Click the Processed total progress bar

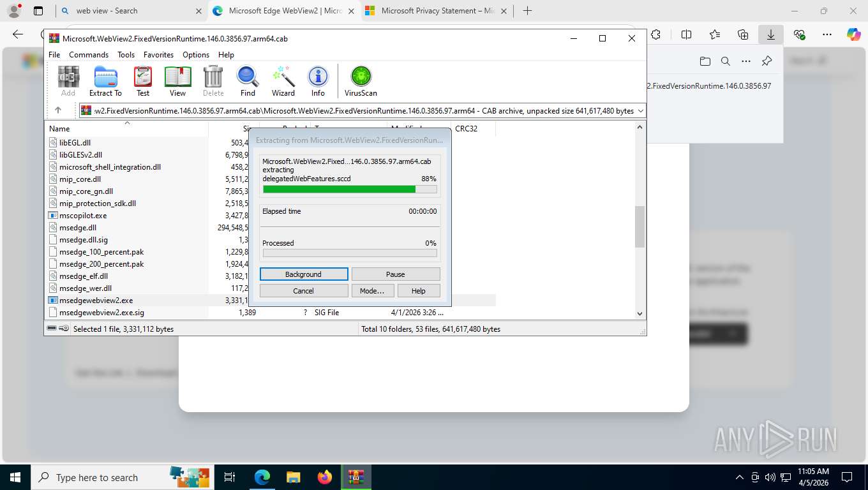pyautogui.click(x=350, y=253)
